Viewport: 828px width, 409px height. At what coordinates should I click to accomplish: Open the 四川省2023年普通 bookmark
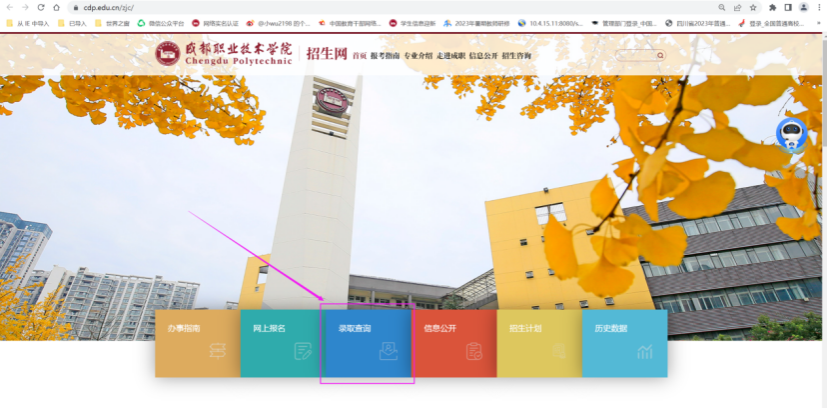click(698, 23)
